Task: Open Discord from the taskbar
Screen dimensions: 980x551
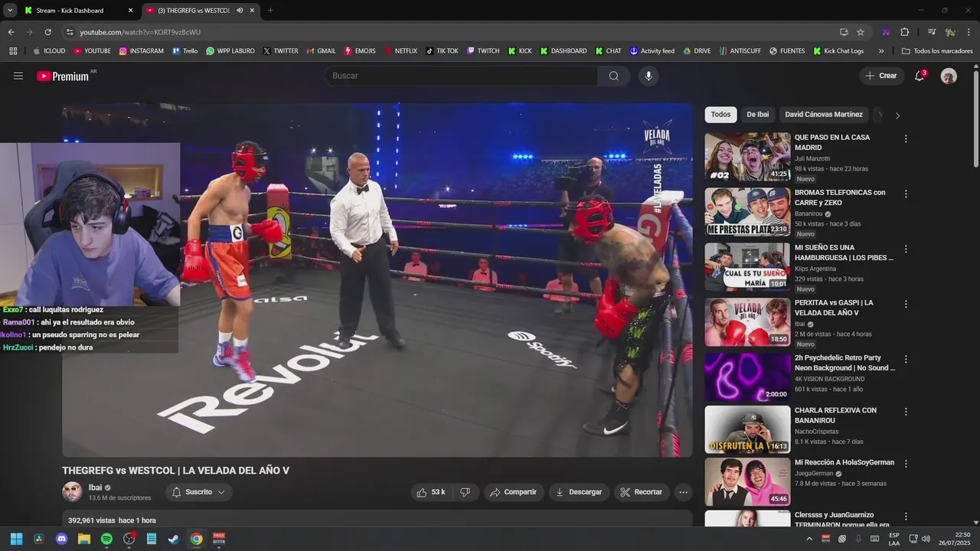Action: tap(62, 539)
